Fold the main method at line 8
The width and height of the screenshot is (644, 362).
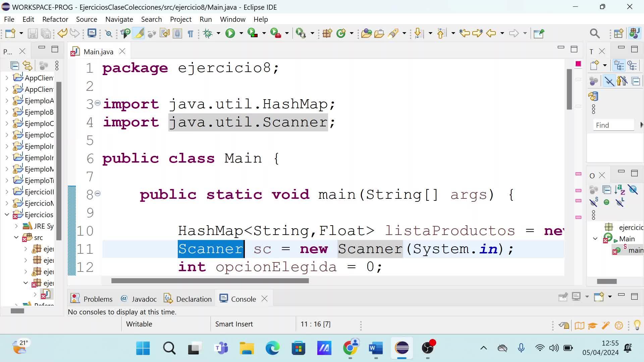[x=98, y=193]
